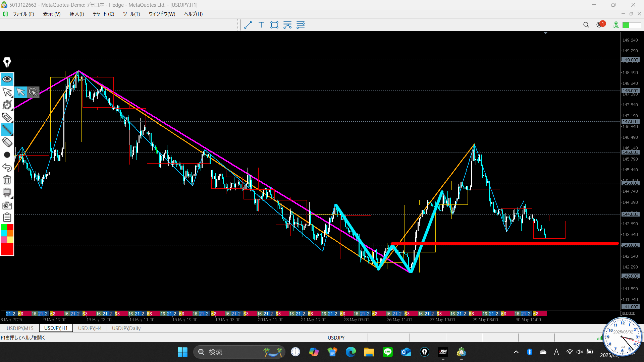Click the muted speaker volume tray icon
This screenshot has width=644, height=362.
tap(580, 352)
